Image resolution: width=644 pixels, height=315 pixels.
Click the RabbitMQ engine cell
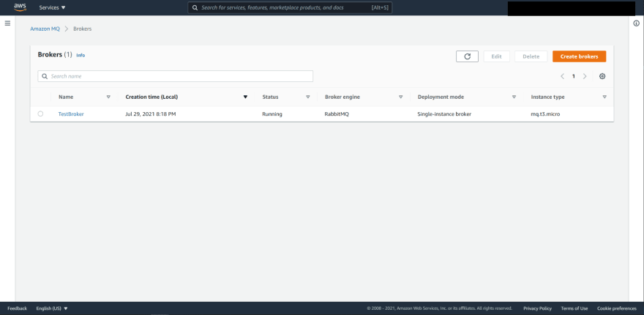[337, 114]
